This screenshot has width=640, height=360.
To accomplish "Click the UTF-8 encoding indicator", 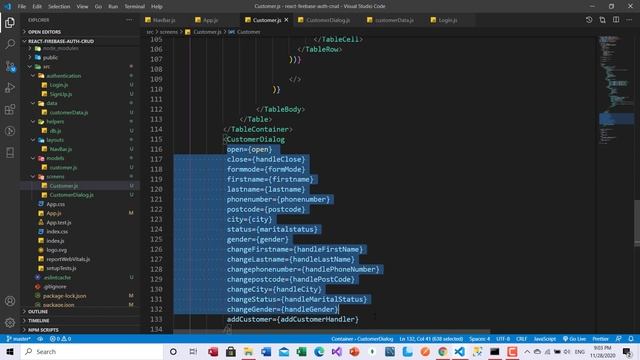I will point(503,339).
